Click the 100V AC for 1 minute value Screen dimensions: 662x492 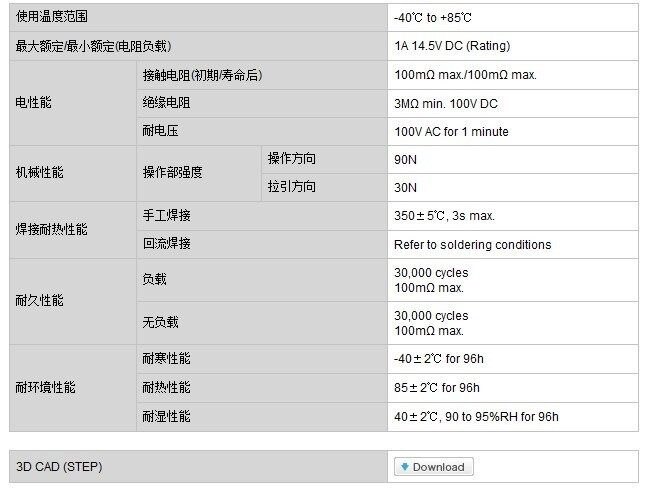point(451,132)
